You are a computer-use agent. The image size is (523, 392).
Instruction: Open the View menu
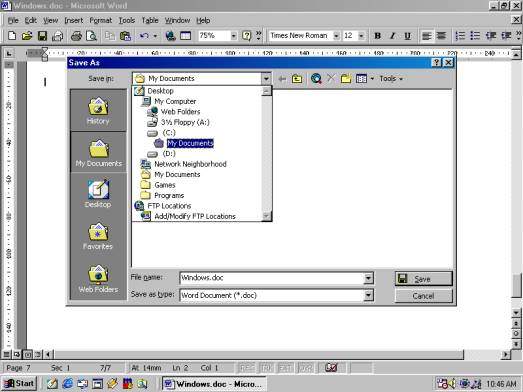pyautogui.click(x=51, y=21)
